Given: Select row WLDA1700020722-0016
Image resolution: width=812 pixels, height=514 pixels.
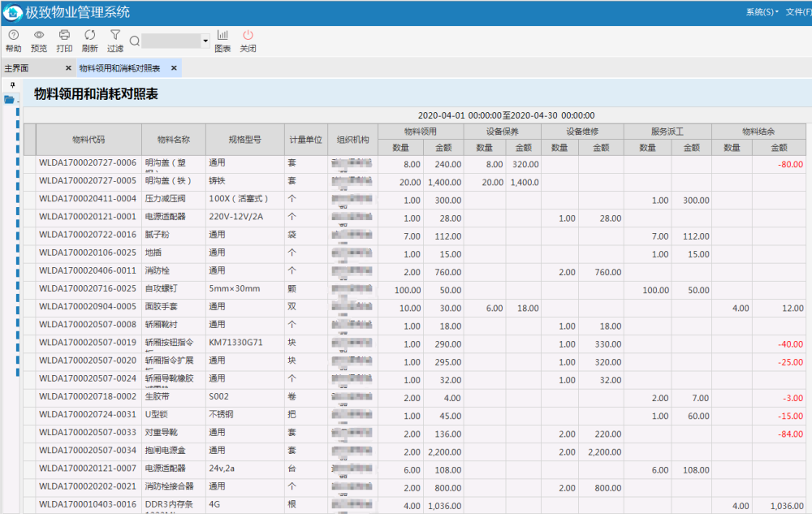Looking at the screenshot, I should click(415, 236).
